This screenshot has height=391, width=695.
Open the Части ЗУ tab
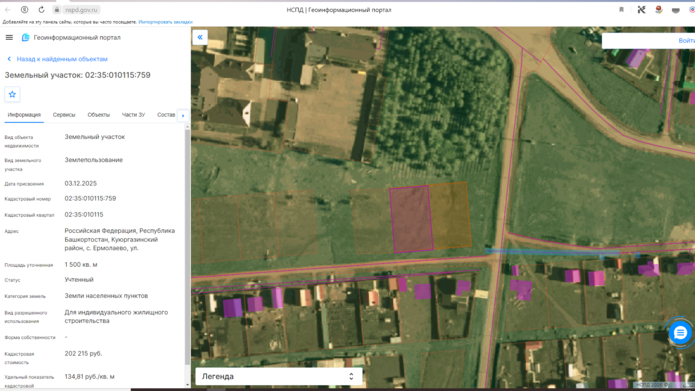133,115
